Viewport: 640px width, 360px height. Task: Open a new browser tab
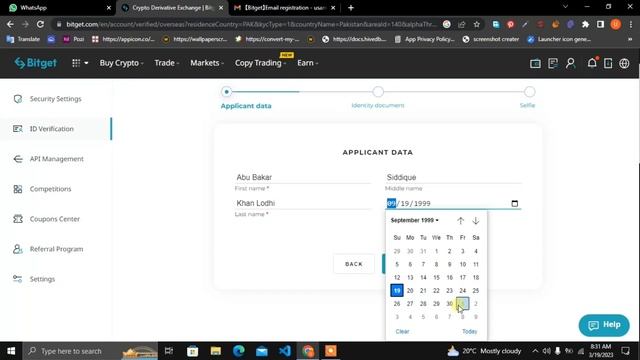[351, 8]
